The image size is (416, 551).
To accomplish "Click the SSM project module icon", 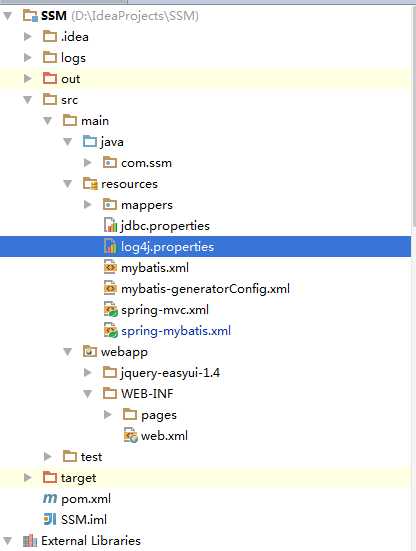I will click(30, 16).
